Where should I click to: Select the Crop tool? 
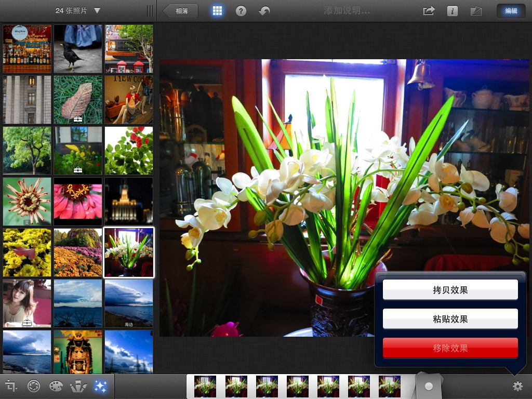11,386
